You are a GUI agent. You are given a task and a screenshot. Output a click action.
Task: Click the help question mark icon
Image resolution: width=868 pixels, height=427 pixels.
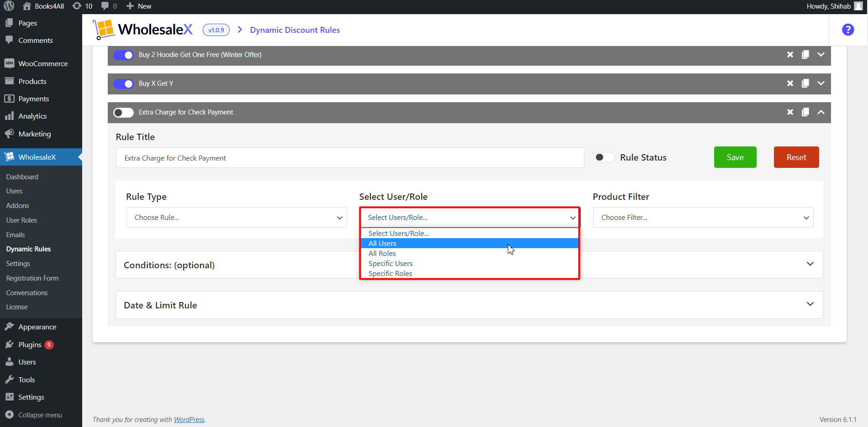[848, 30]
